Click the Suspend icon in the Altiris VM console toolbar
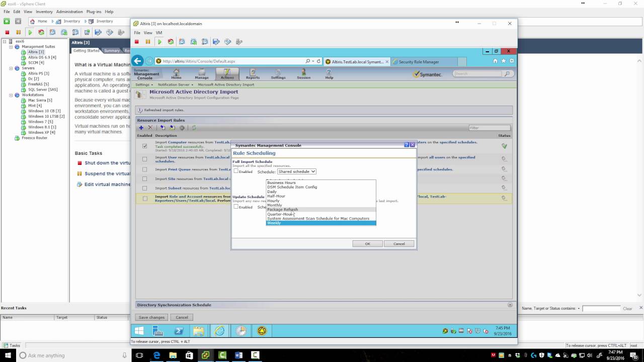Viewport: 644px width, 362px height. coord(148,42)
